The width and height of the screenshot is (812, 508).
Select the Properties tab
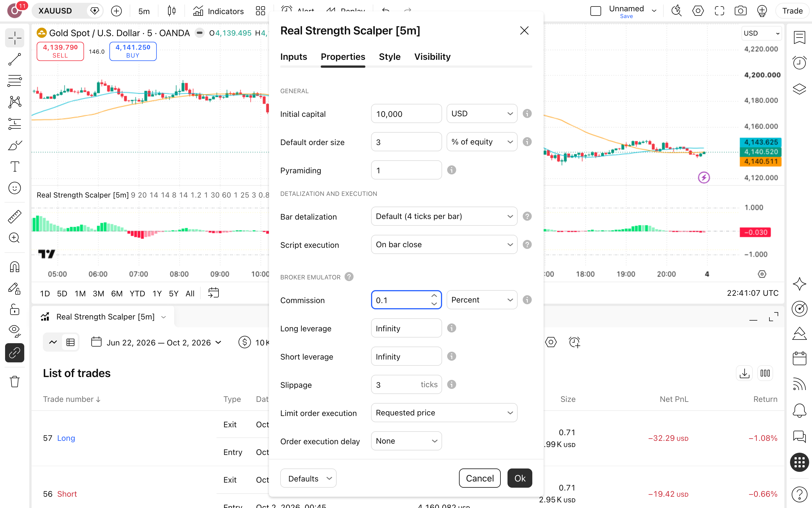(343, 57)
